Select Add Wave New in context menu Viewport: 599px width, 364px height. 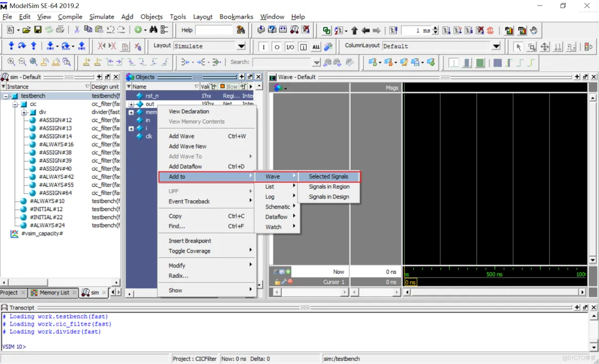coord(188,146)
